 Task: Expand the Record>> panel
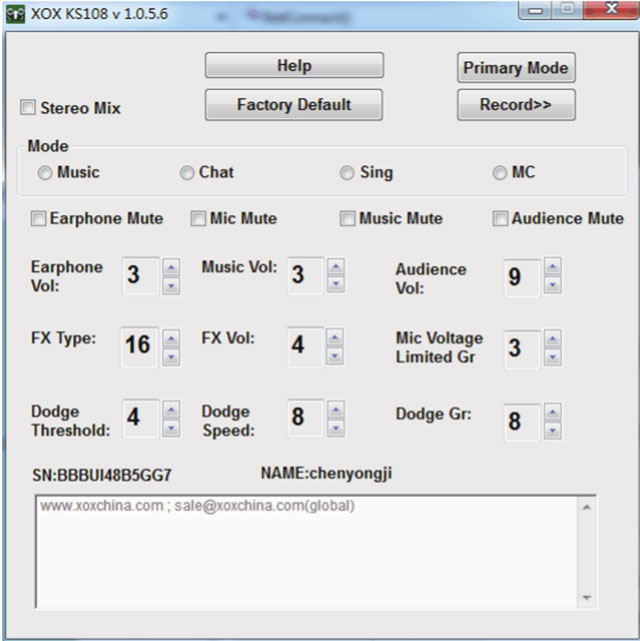[x=516, y=105]
